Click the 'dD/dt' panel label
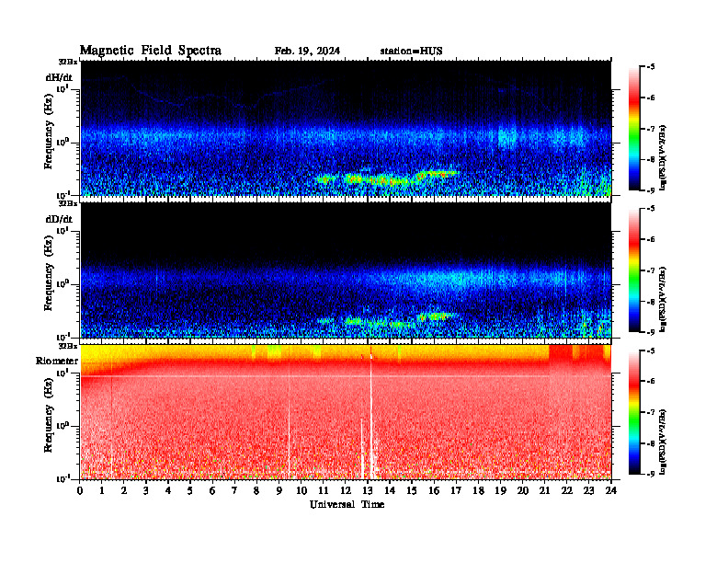Viewport: 728px width, 563px height. [59, 219]
